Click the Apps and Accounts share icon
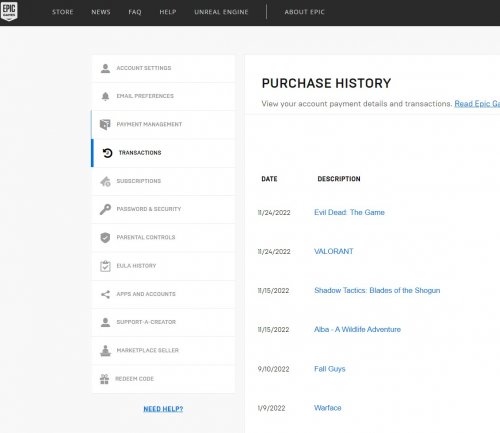Viewport: 500px width, 433px height. click(105, 294)
